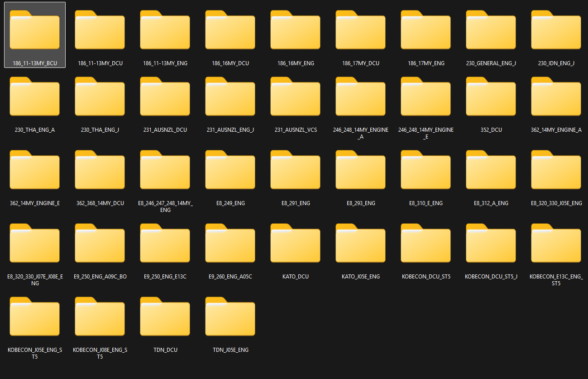Pick the 186_17MY_DCU folder icon

[x=360, y=29]
